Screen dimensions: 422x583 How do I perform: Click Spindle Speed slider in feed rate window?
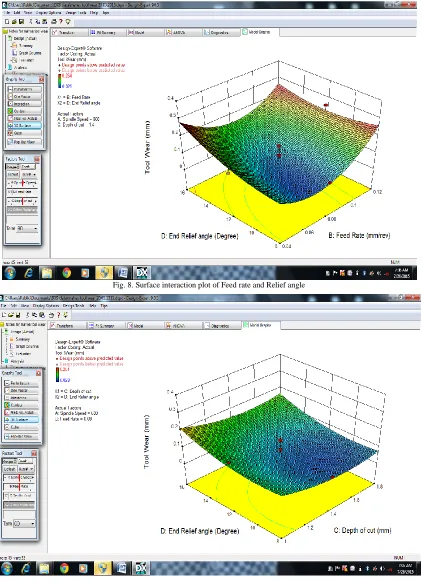(x=22, y=183)
